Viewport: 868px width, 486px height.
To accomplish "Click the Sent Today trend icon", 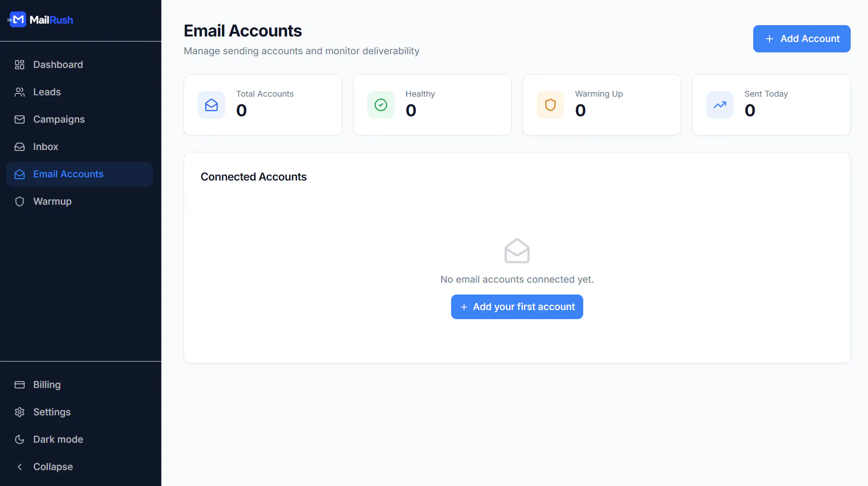I will click(x=720, y=105).
